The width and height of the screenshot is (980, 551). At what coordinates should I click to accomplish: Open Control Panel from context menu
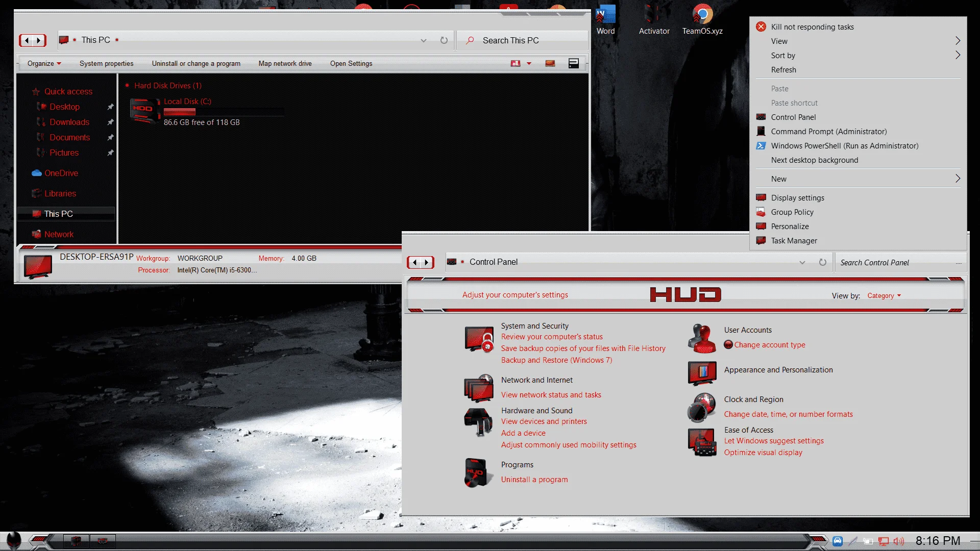click(859, 117)
